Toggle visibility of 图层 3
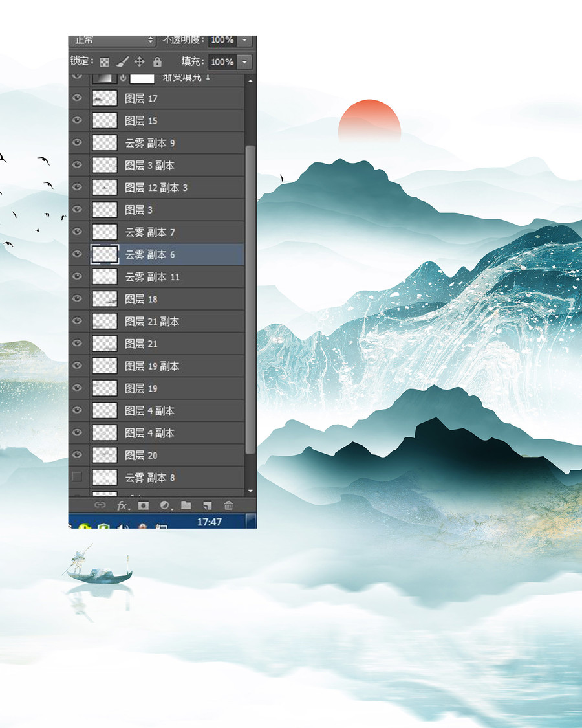This screenshot has height=728, width=582. pyautogui.click(x=77, y=210)
